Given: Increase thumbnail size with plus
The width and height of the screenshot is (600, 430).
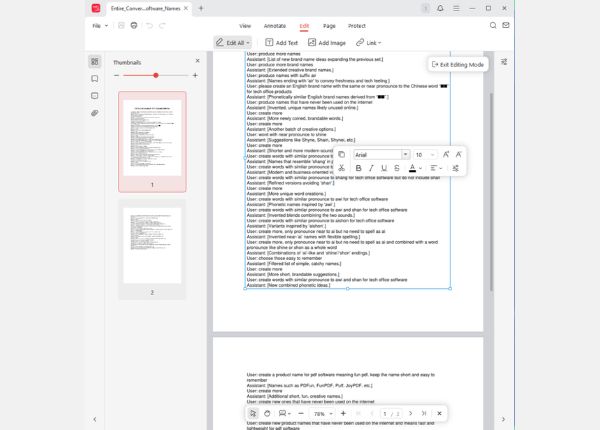Looking at the screenshot, I should 195,75.
